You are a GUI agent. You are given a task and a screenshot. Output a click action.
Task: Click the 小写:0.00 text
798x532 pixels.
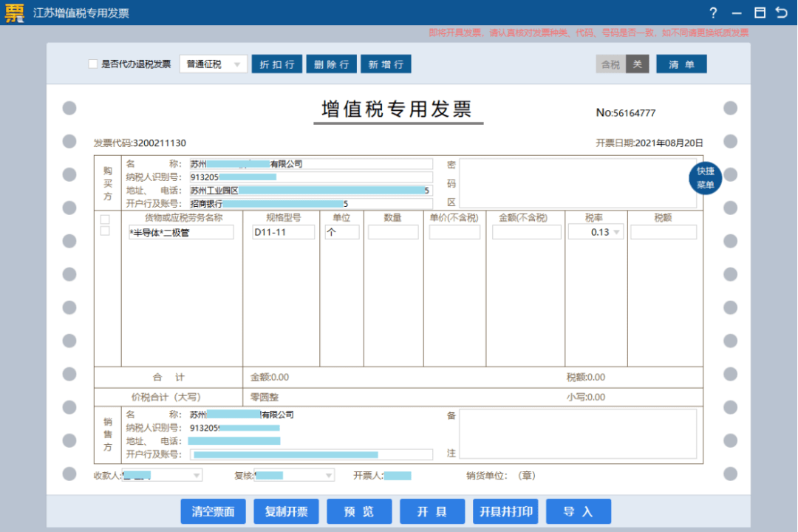click(586, 397)
